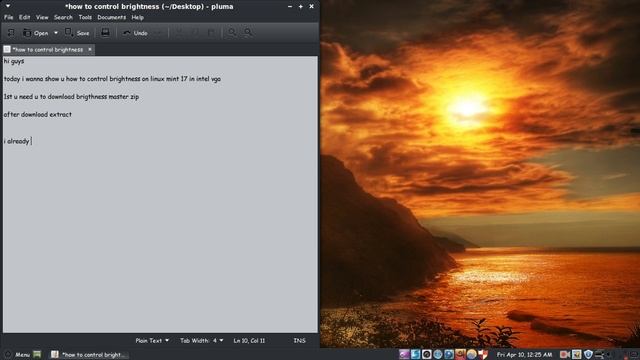Viewport: 640px width, 360px height.
Task: Create a new document via the toolbar icon
Action: point(11,33)
